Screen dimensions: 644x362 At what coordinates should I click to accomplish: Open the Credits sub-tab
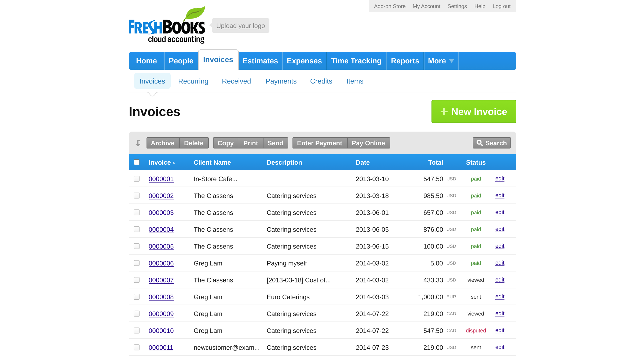pyautogui.click(x=321, y=81)
